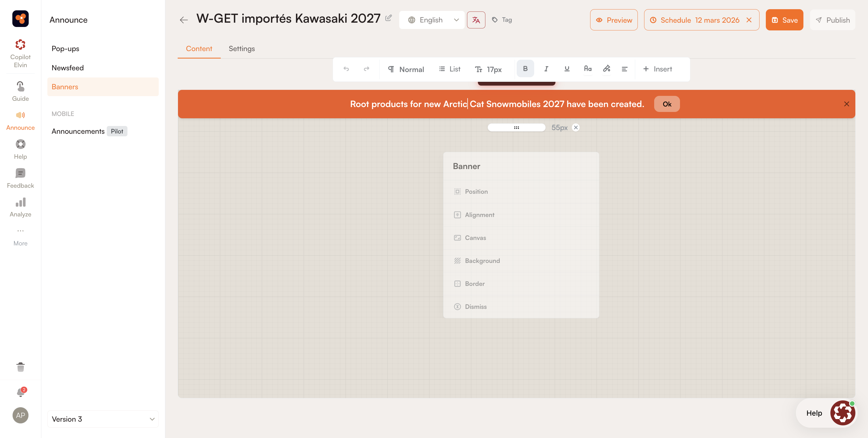Open notifications bell with 2 alerts
868x438 pixels.
[x=21, y=392]
